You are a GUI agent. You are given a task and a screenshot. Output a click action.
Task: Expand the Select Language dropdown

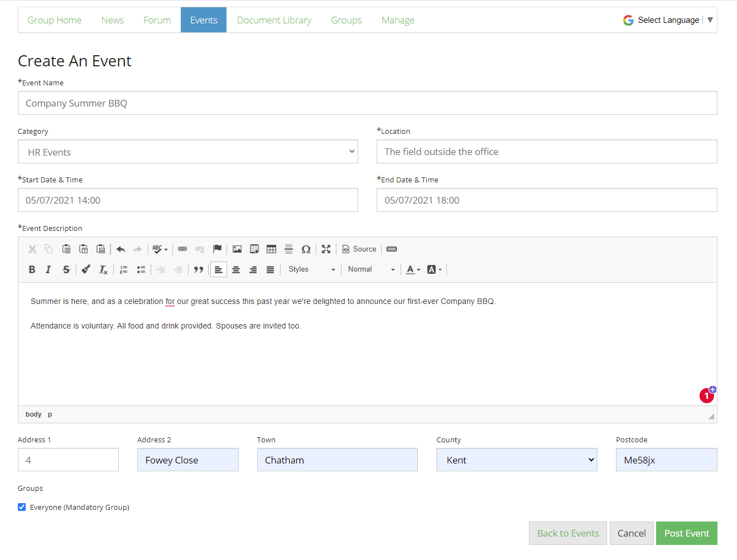(667, 20)
